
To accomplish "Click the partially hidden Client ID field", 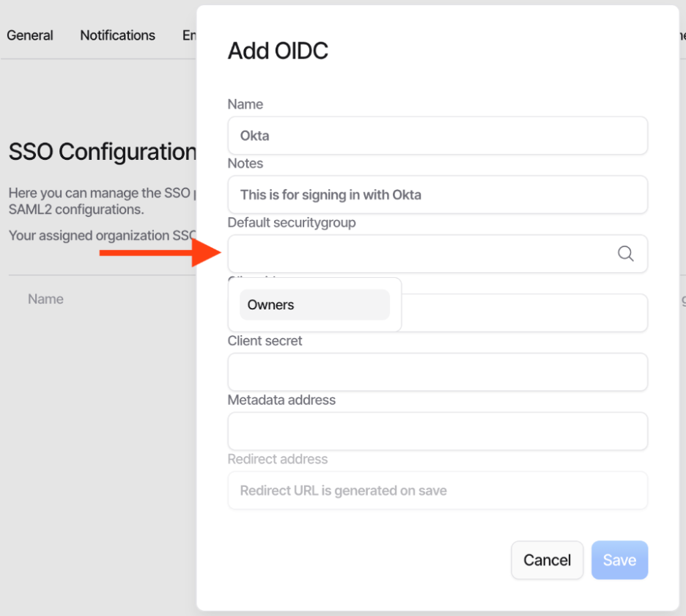I will tap(524, 313).
